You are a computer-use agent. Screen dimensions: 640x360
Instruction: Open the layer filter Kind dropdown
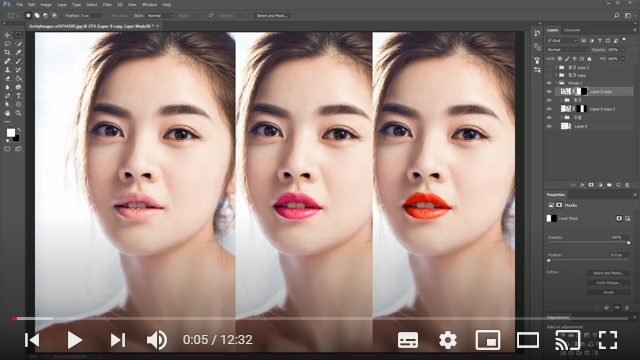click(x=562, y=40)
